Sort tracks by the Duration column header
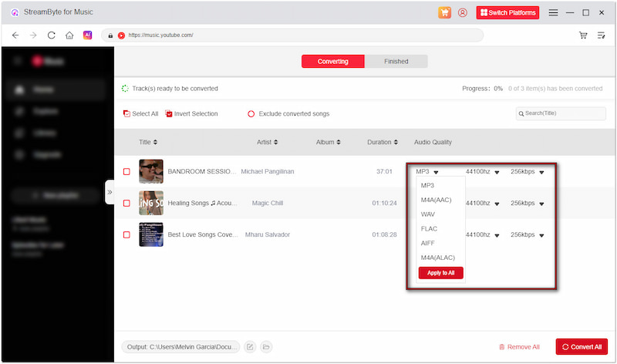 pyautogui.click(x=383, y=142)
